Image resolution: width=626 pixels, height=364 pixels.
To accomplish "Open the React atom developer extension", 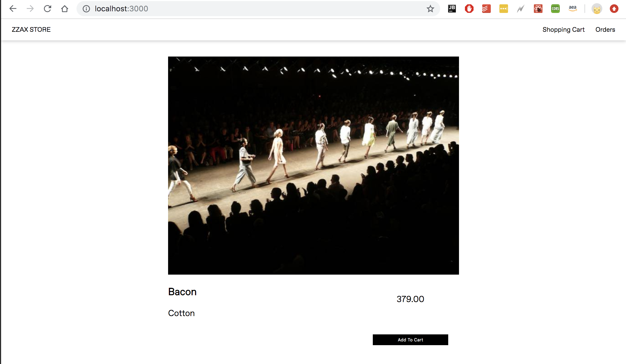I will tap(538, 9).
